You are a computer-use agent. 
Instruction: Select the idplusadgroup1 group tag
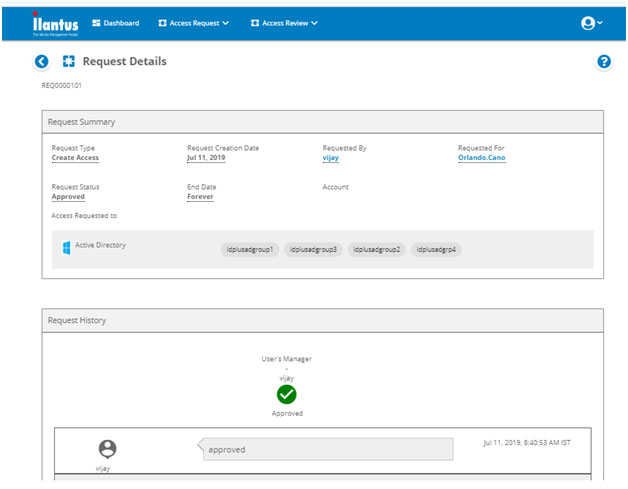250,250
